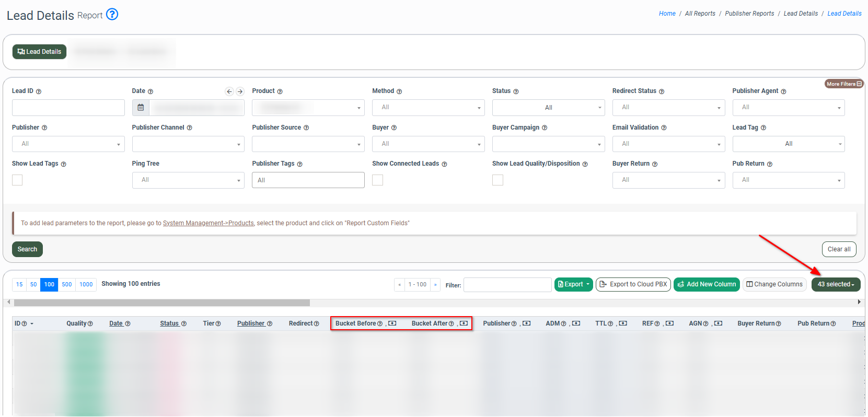
Task: Click the help icon next to Lead ID
Action: 39,91
